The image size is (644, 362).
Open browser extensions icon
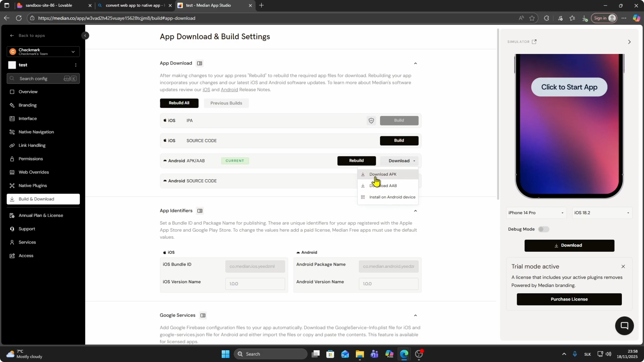pos(547,18)
